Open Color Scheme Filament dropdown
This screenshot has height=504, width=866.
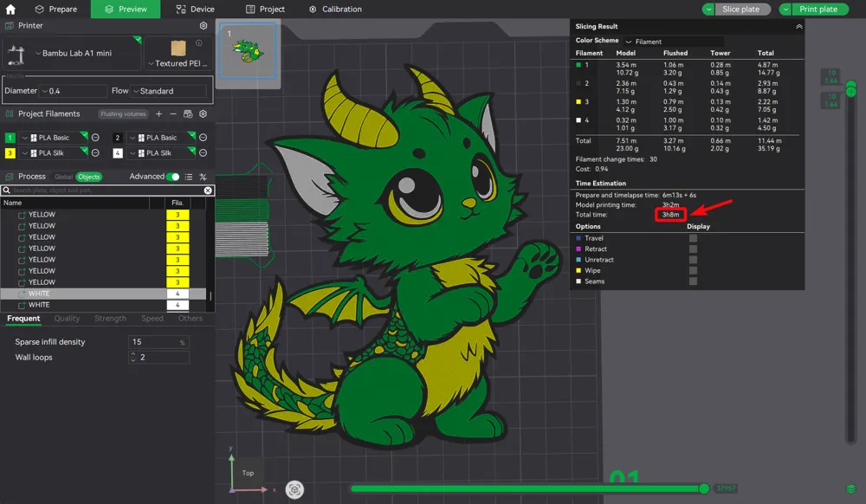[674, 42]
